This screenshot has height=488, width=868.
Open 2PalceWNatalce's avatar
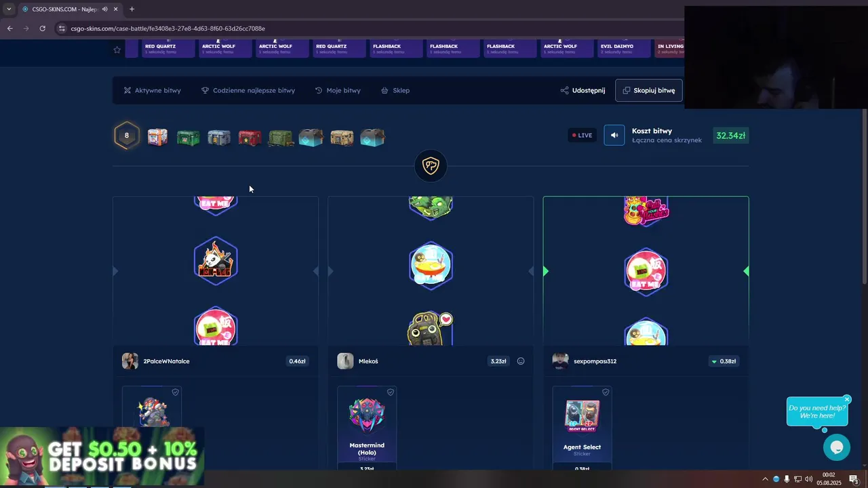click(x=130, y=361)
